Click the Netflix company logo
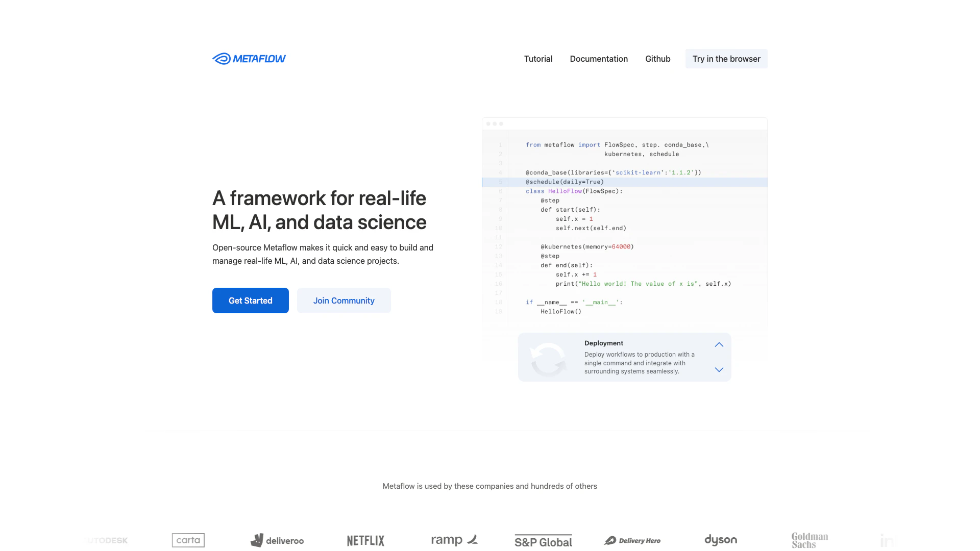 (x=365, y=540)
